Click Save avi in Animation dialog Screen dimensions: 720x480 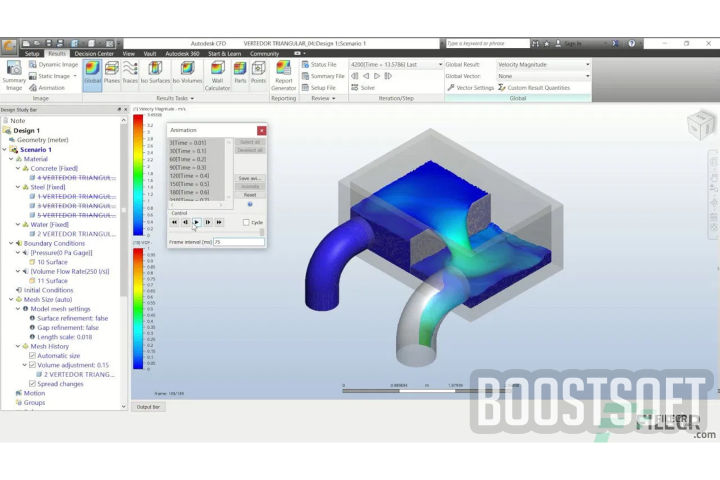(x=250, y=178)
